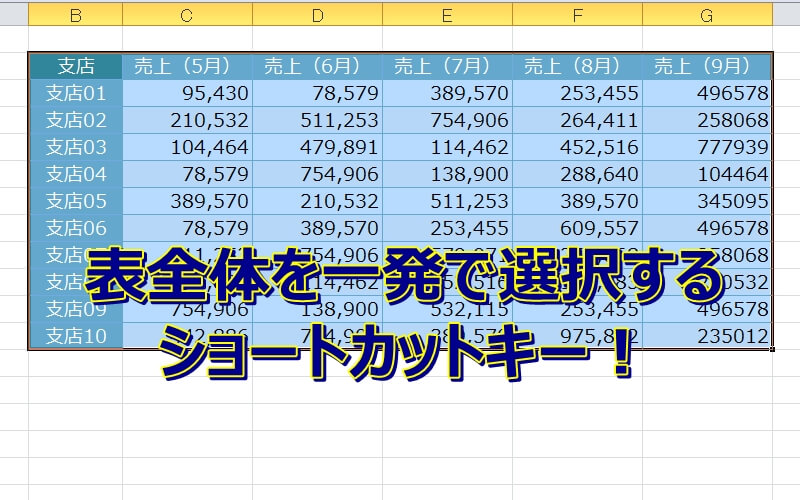Click the 売上（9月） header cell

coord(707,66)
